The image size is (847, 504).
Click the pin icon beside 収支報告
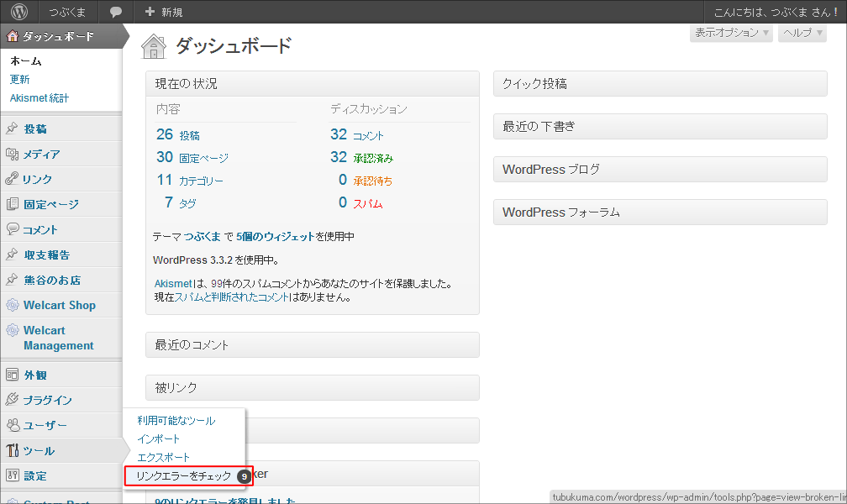[12, 255]
